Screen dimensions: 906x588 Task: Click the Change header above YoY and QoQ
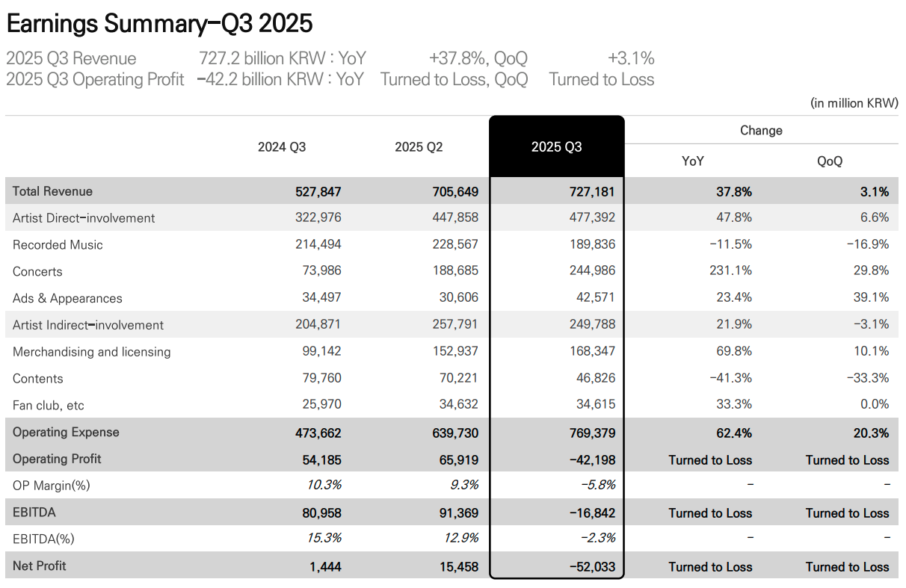(x=761, y=131)
